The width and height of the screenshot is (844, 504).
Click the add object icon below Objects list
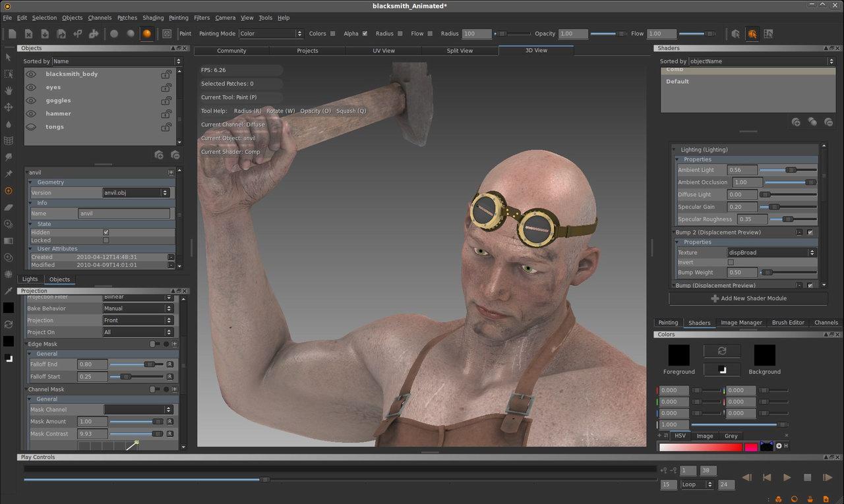click(x=159, y=155)
